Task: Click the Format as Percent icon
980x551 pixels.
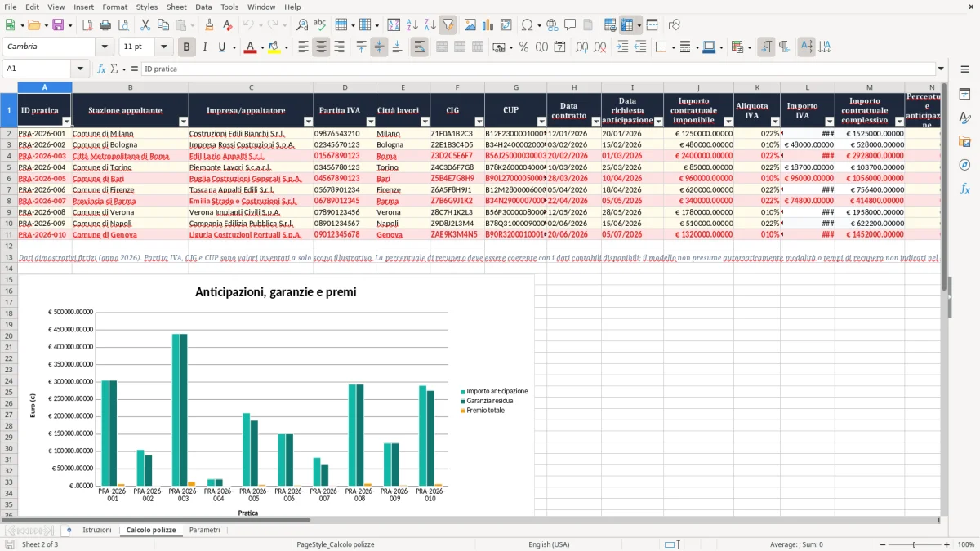Action: (x=523, y=47)
